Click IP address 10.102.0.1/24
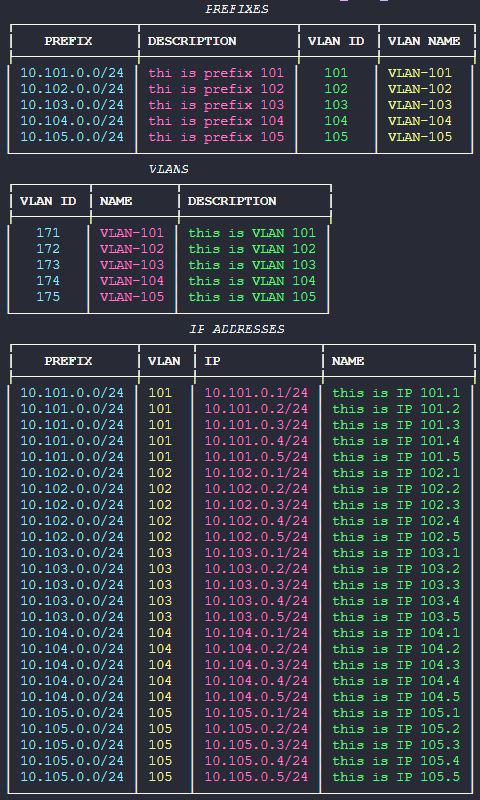 256,473
